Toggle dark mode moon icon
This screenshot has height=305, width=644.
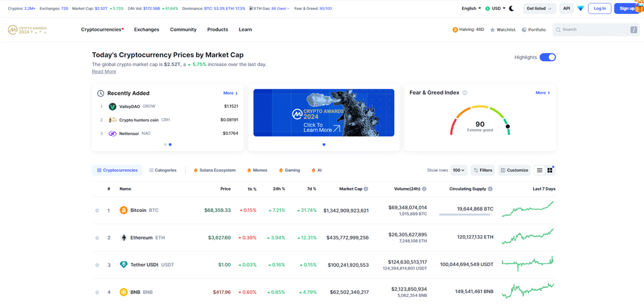tap(511, 8)
